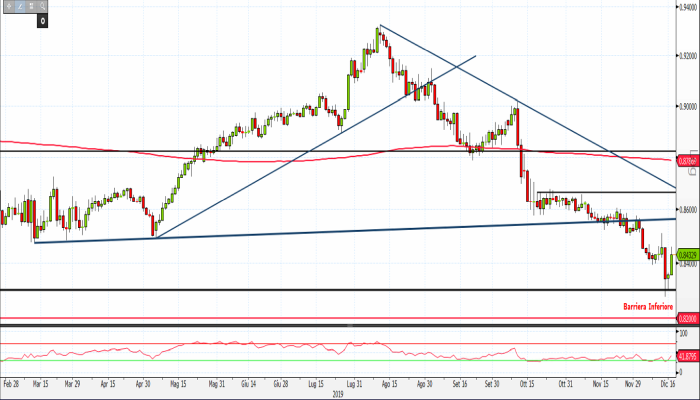Select the pan/move chart tool
The width and height of the screenshot is (700, 400).
(9, 6)
